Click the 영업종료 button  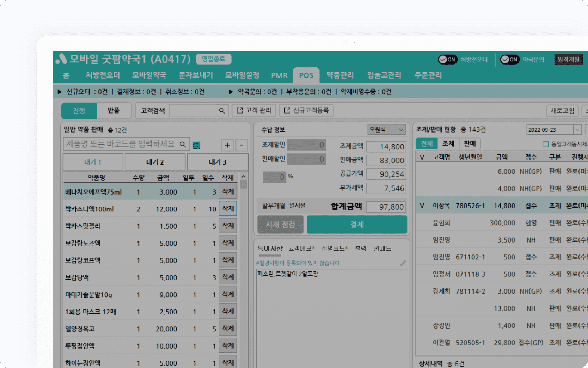pyautogui.click(x=213, y=59)
